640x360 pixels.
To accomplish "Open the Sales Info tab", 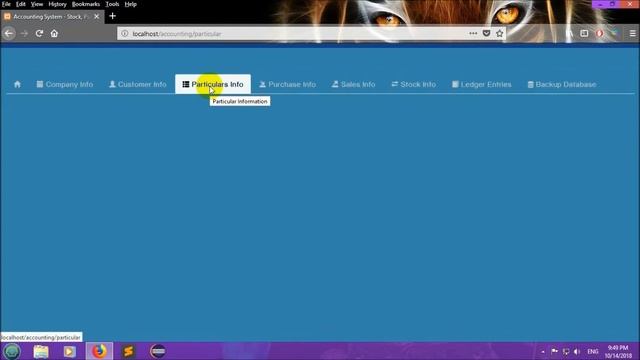I will tap(353, 84).
